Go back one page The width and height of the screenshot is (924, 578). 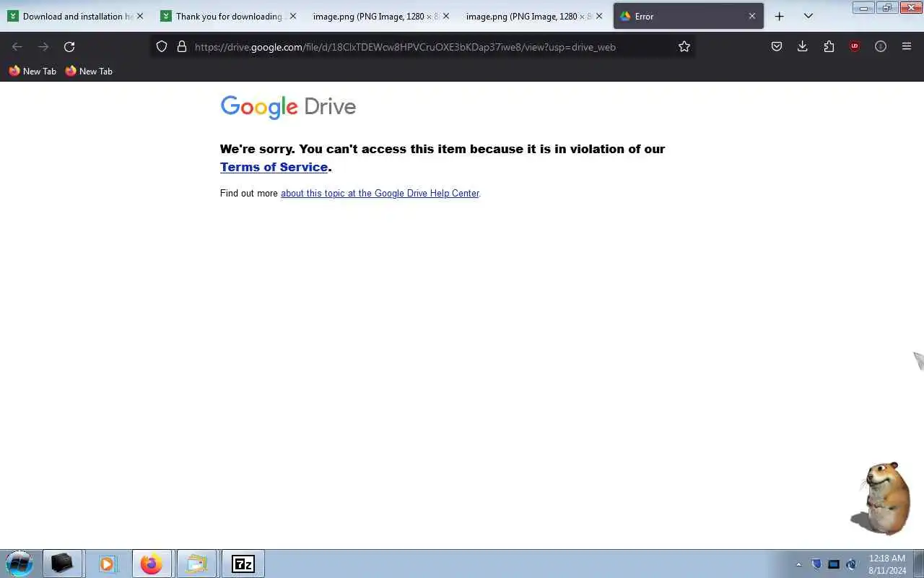[17, 46]
